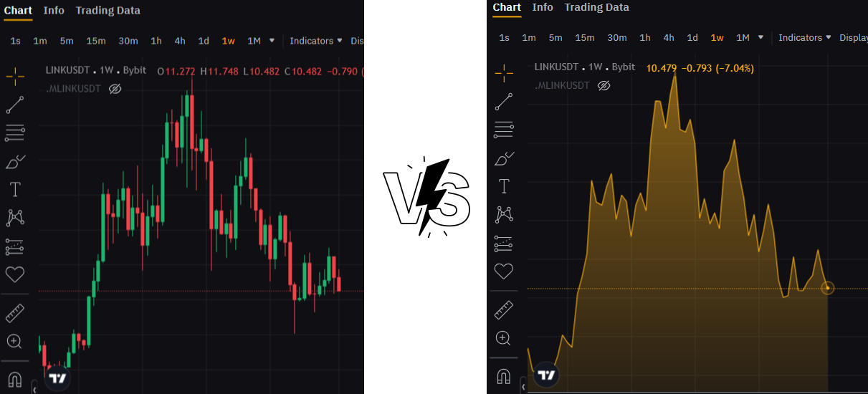Open the Fibonacci tools on the area chart

pos(504,130)
